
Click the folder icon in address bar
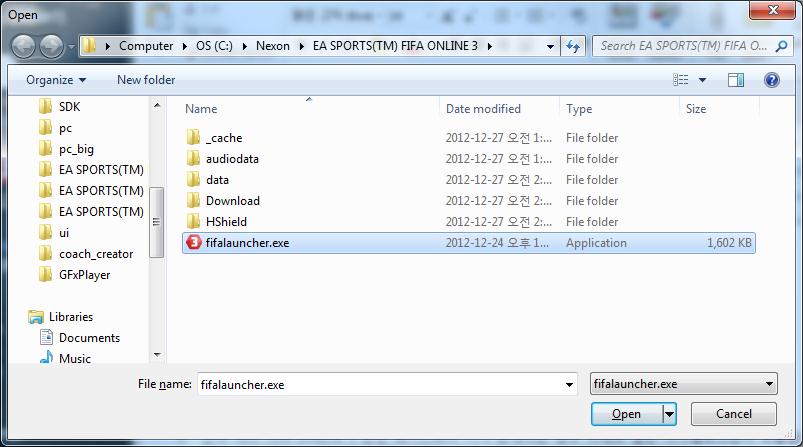(x=90, y=46)
